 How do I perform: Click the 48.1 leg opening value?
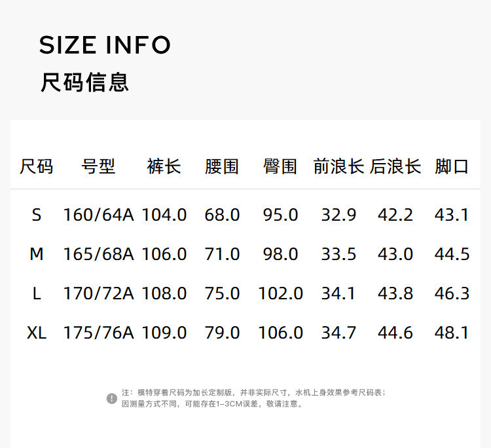coord(452,333)
